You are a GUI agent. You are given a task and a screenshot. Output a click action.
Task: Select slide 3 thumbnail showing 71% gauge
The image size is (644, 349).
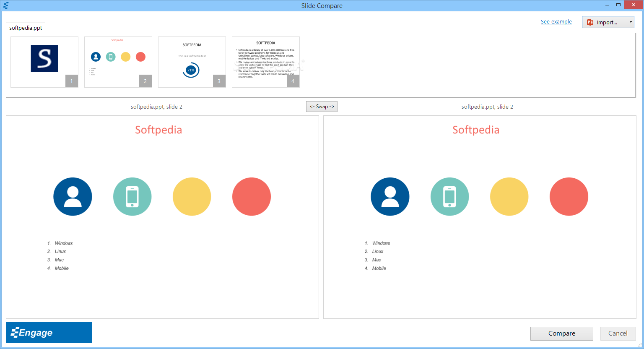click(192, 62)
